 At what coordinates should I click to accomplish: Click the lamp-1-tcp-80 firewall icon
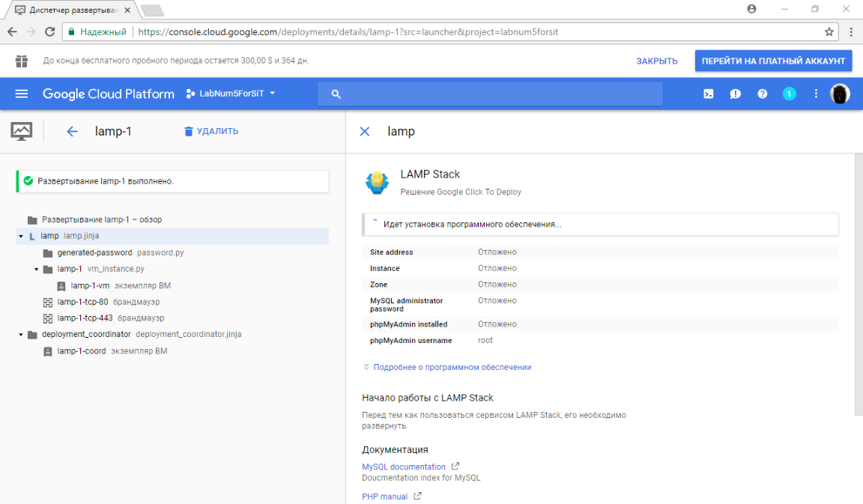(x=48, y=302)
